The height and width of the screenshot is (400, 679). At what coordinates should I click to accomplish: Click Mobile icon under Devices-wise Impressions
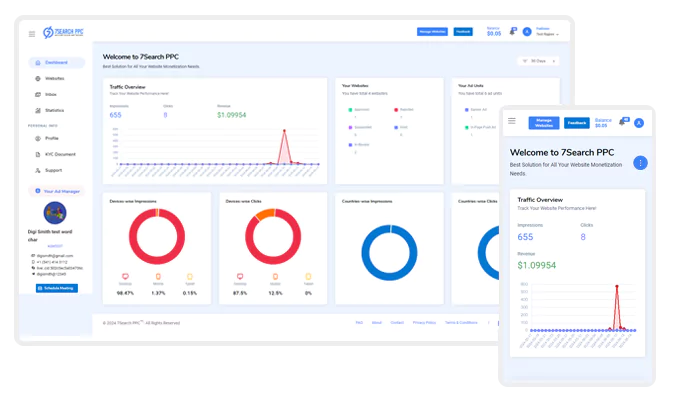click(158, 277)
